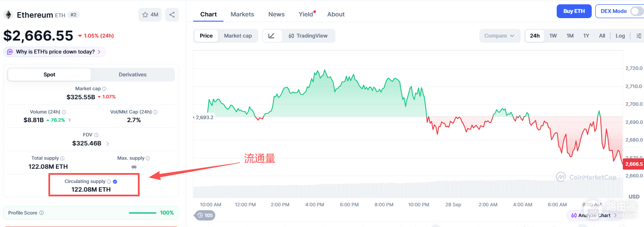Open the Chart tab
Screen dimensions: 644x227
(x=208, y=14)
